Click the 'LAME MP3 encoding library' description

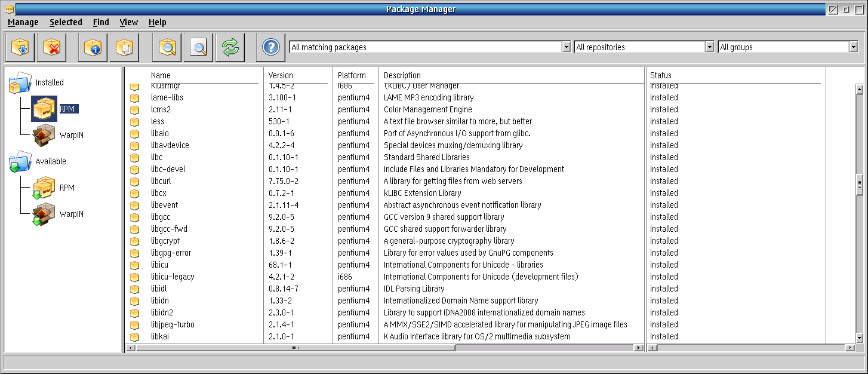(429, 97)
